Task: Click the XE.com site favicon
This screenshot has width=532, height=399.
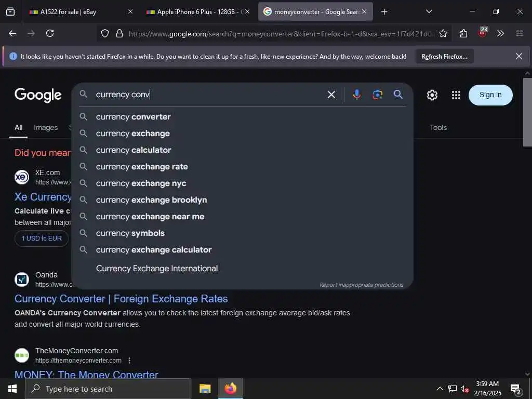Action: [22, 177]
